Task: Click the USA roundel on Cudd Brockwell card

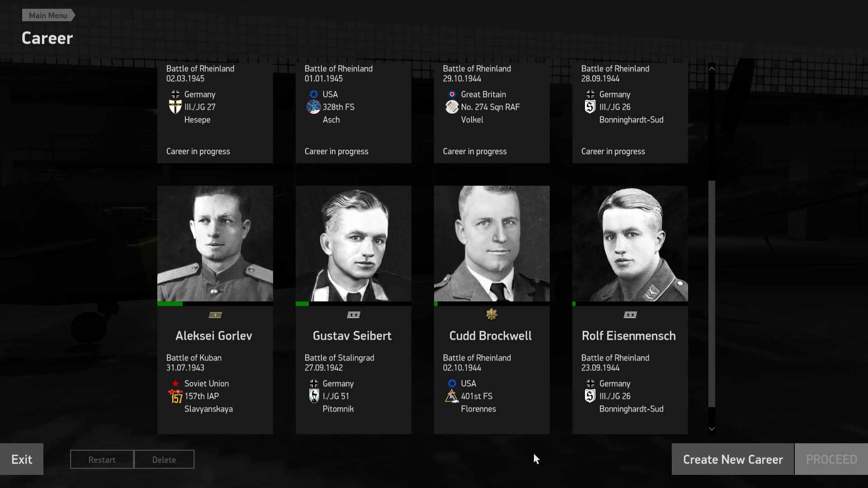Action: [452, 384]
